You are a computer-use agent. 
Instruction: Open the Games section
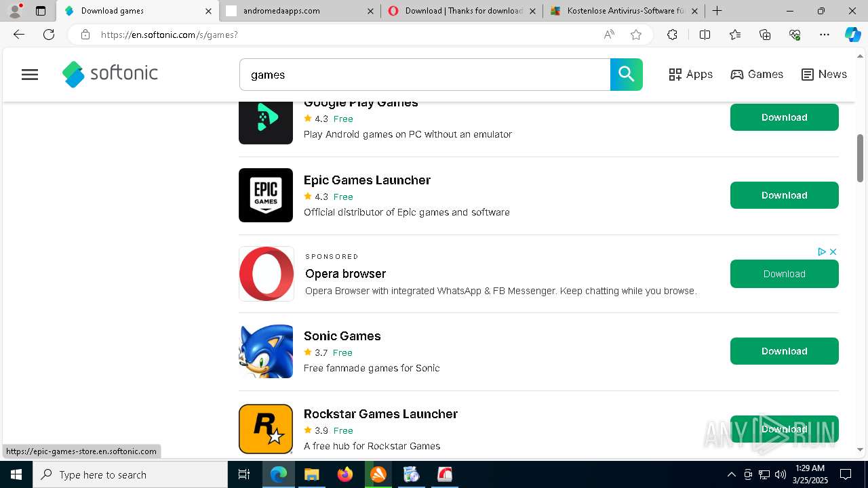[x=757, y=75]
